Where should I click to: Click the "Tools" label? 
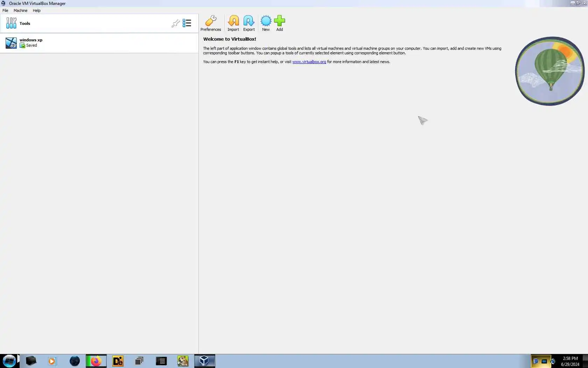pos(25,23)
